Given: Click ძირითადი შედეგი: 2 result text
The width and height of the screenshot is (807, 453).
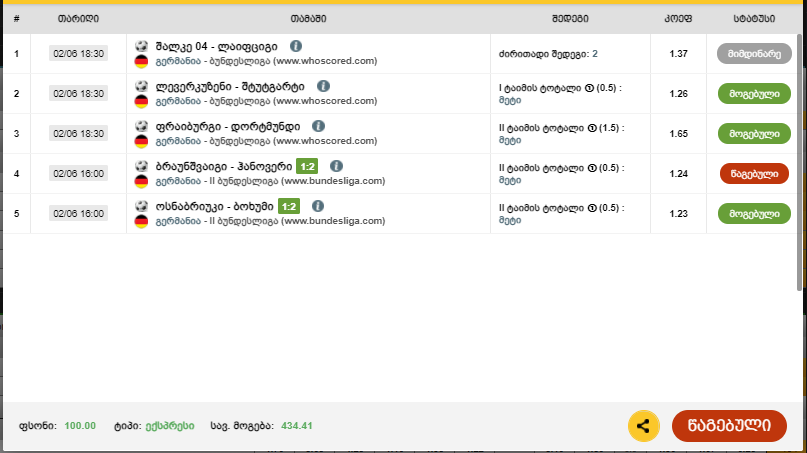Looking at the screenshot, I should click(x=548, y=54).
